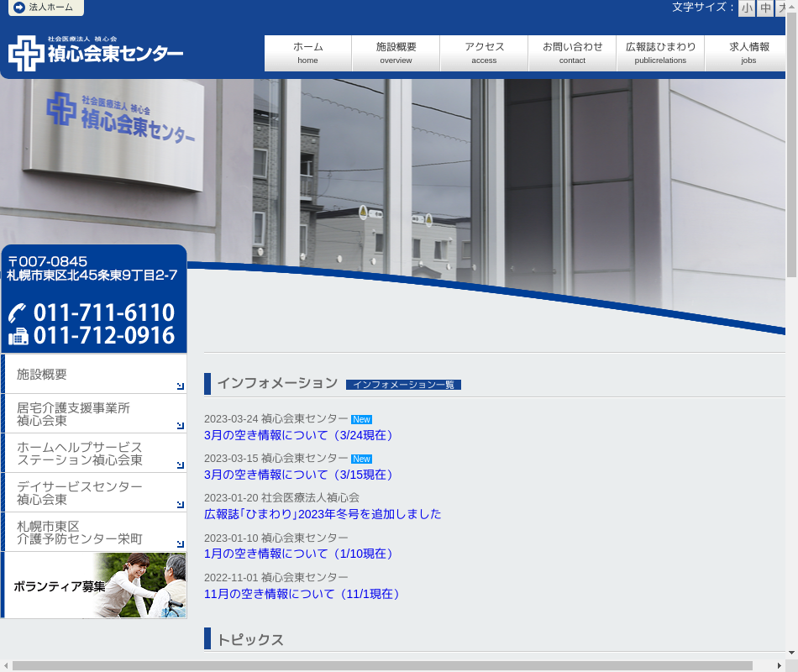Click arrow icon on sidebar 施設概要 item
Screen dimensions: 798x672
pyautogui.click(x=180, y=386)
